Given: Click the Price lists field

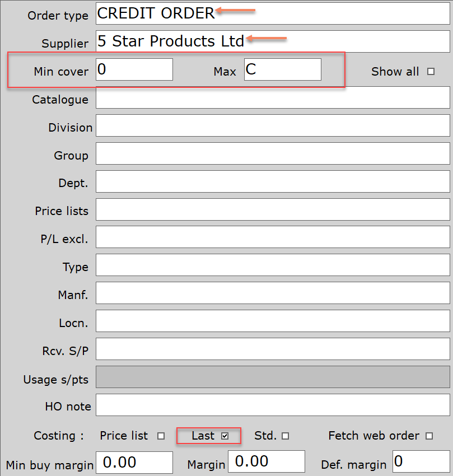Looking at the screenshot, I should [x=273, y=209].
